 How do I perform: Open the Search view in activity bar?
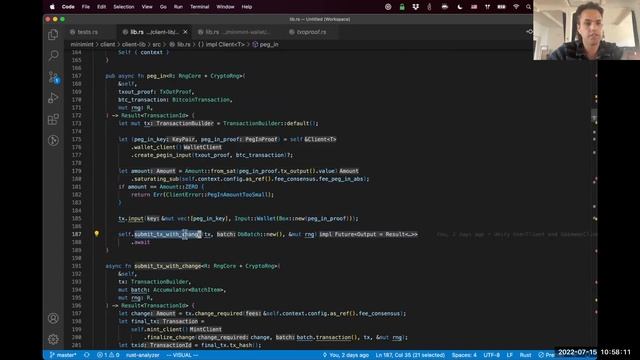point(53,56)
